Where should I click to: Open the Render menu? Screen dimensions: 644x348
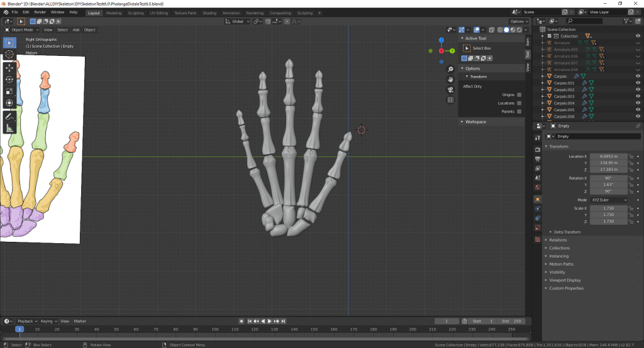(x=40, y=12)
